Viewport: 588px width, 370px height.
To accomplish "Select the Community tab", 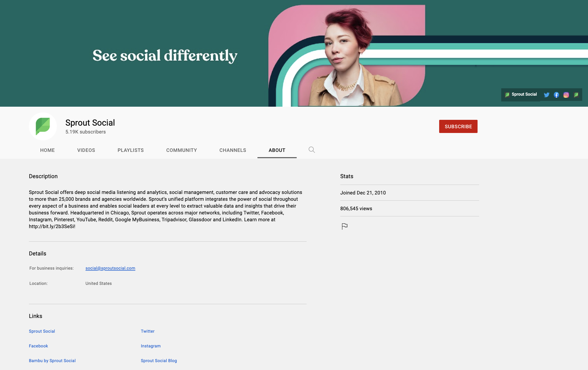I will 181,150.
